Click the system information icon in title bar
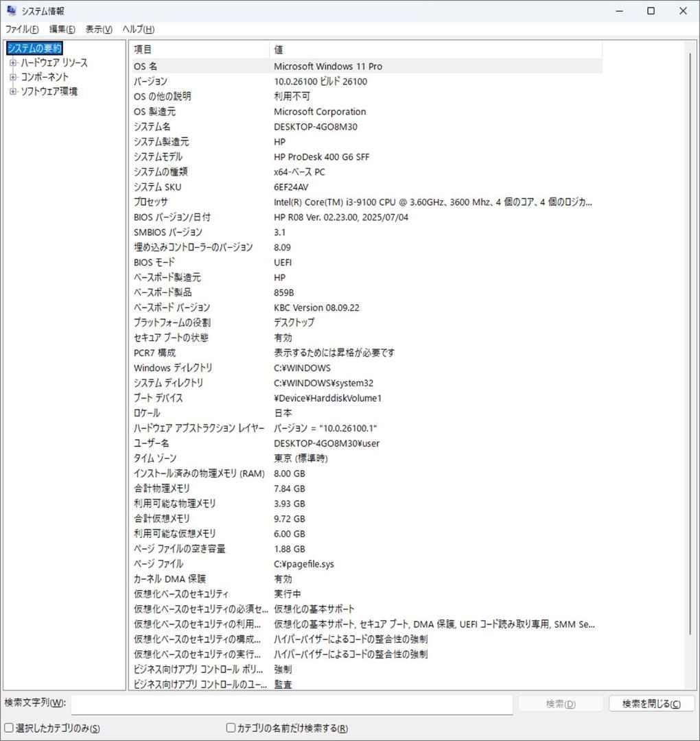Image resolution: width=700 pixels, height=741 pixels. tap(11, 10)
